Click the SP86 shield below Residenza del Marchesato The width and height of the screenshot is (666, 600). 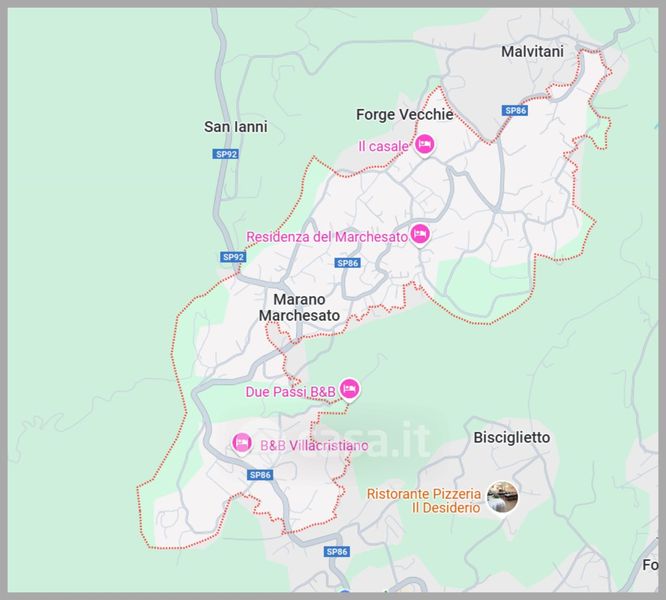(347, 263)
